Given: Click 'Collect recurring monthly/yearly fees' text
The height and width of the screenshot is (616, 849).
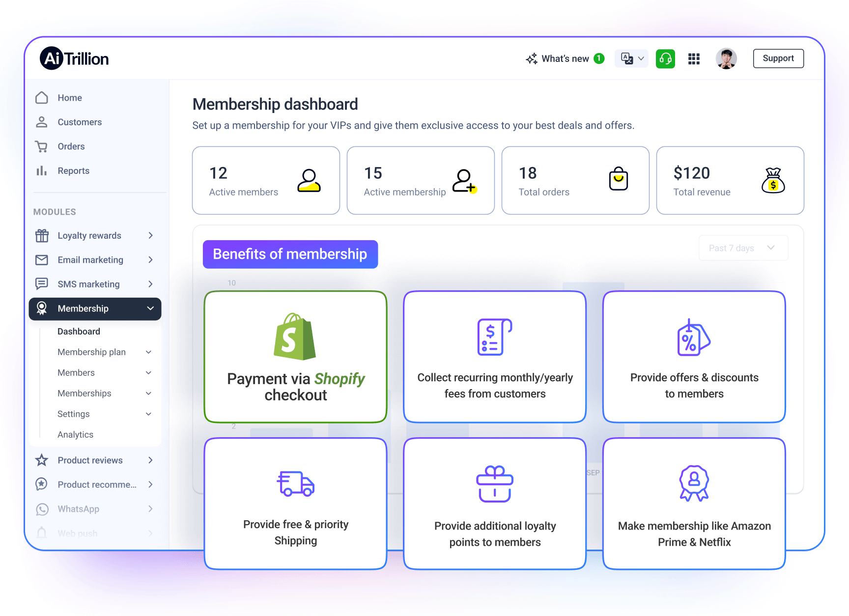Looking at the screenshot, I should point(495,386).
